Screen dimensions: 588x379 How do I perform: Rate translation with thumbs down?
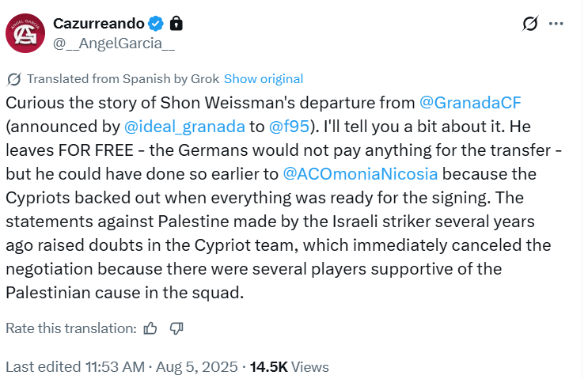click(x=176, y=328)
